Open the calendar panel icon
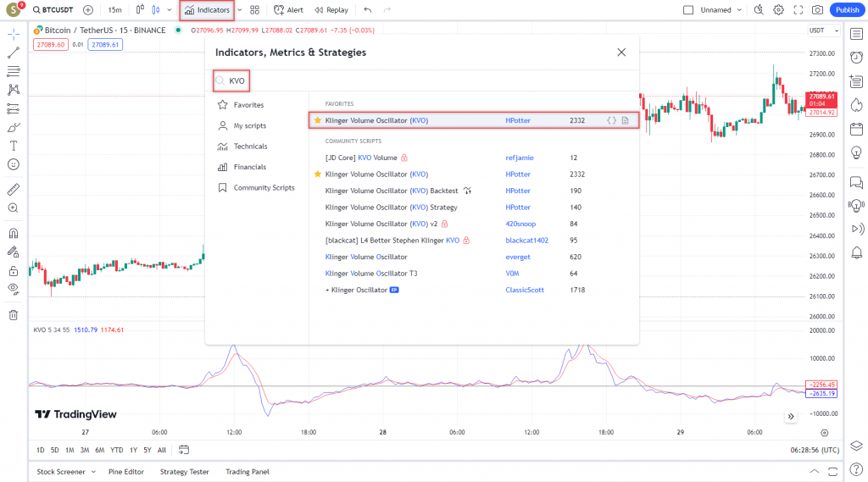 point(856,129)
